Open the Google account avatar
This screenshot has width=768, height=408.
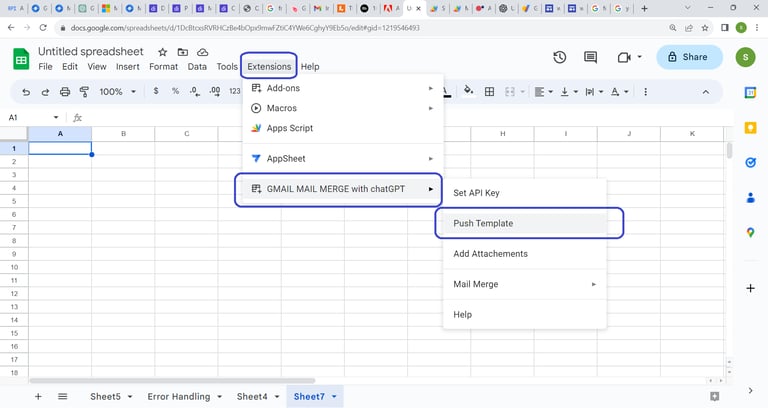pyautogui.click(x=745, y=57)
